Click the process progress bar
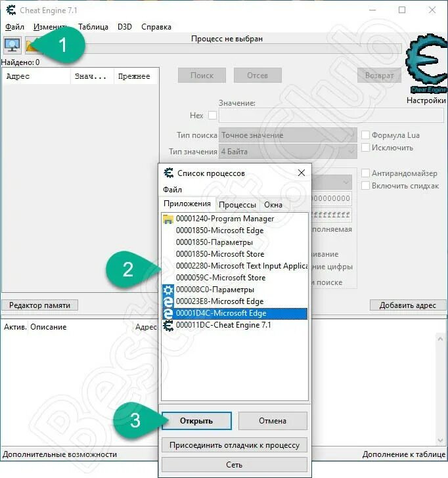The height and width of the screenshot is (478, 448). point(222,49)
